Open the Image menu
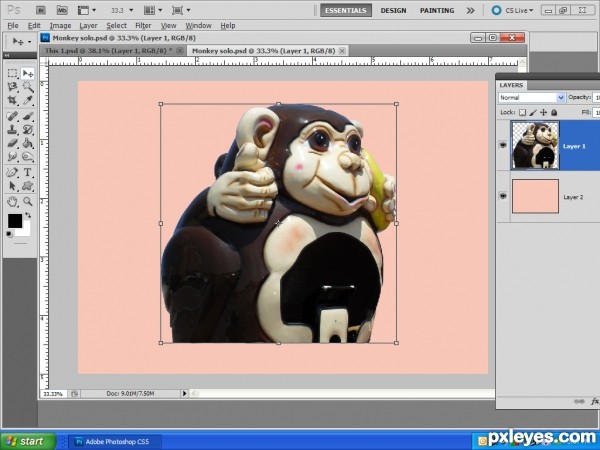Image resolution: width=600 pixels, height=450 pixels. (60, 26)
